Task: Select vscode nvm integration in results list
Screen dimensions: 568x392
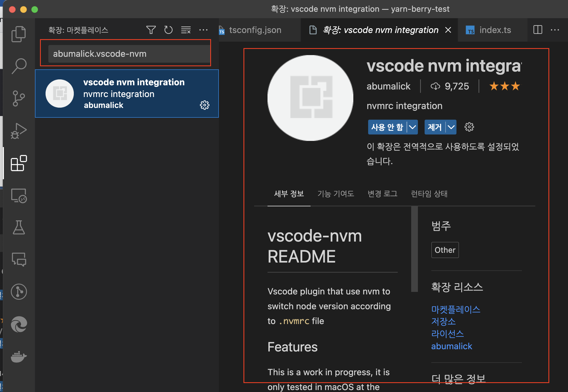Action: point(127,93)
